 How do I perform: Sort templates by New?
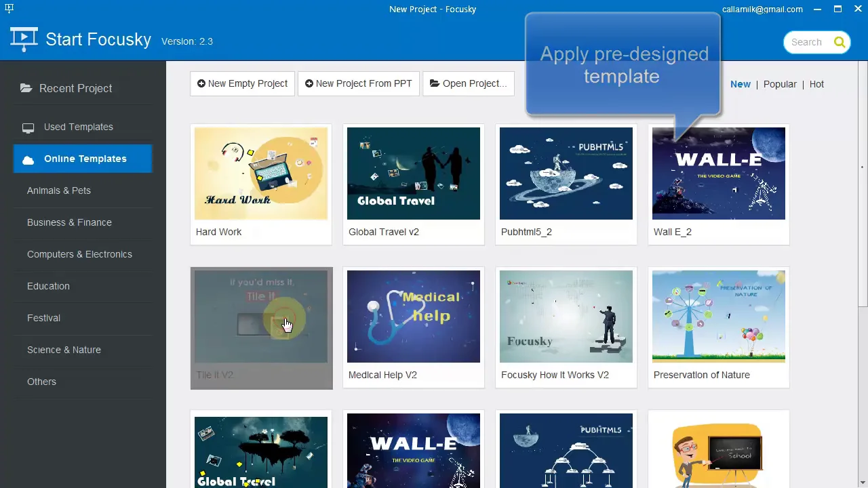pyautogui.click(x=741, y=84)
